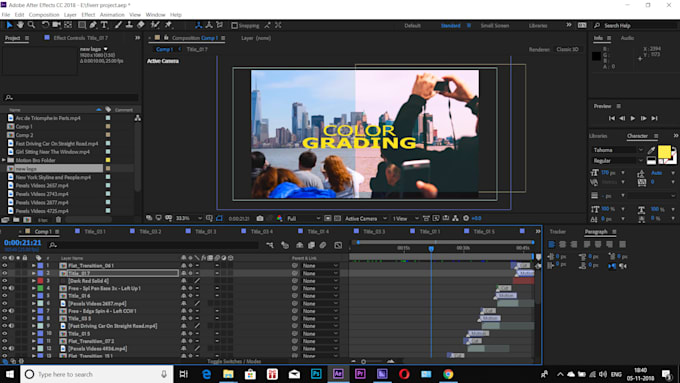This screenshot has width=680, height=383.
Task: Click the yellow fill color swatch
Action: tap(664, 152)
